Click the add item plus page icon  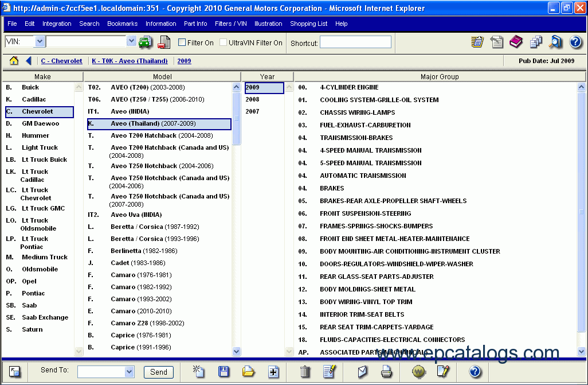[273, 372]
